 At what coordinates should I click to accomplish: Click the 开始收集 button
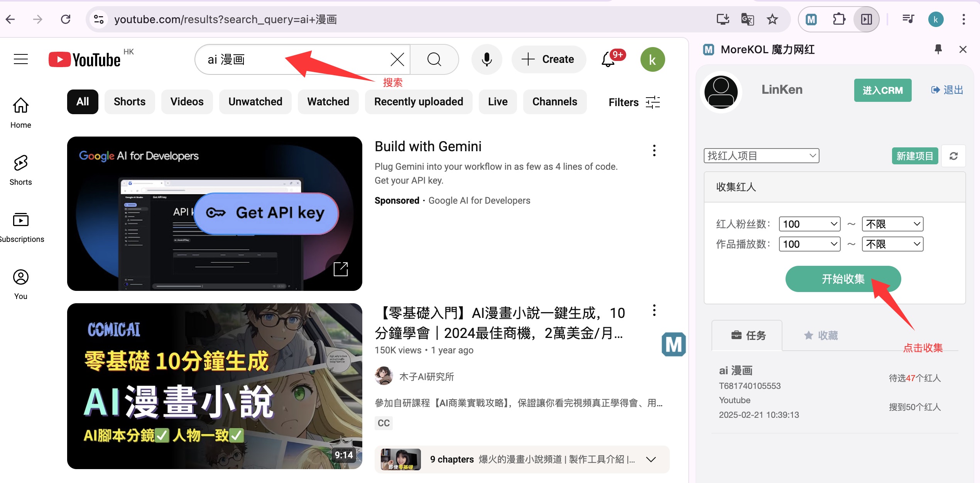(x=843, y=279)
